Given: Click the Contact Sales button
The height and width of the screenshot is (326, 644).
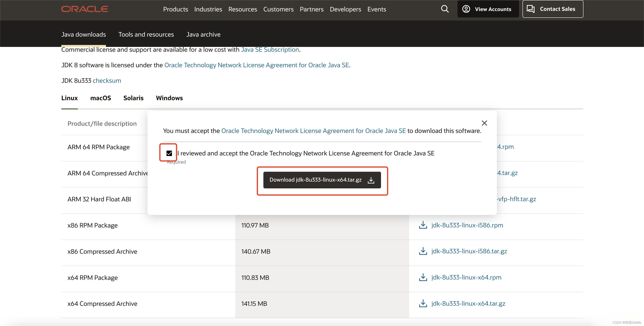Looking at the screenshot, I should (x=553, y=9).
